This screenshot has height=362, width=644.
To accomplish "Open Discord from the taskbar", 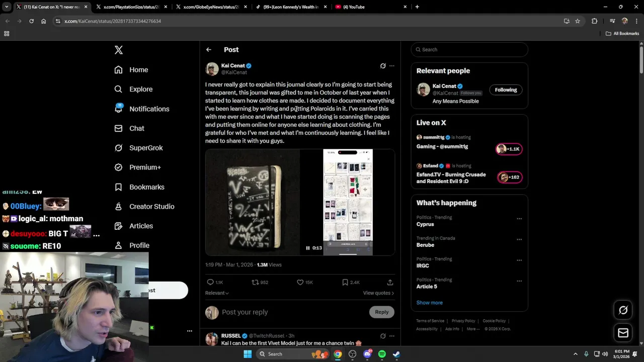I will point(367,354).
